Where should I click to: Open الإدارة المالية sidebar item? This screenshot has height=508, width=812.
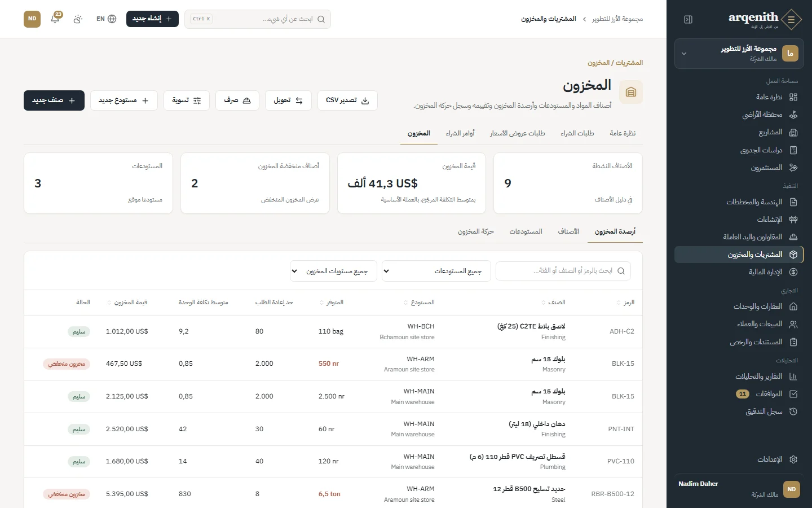pos(739,272)
